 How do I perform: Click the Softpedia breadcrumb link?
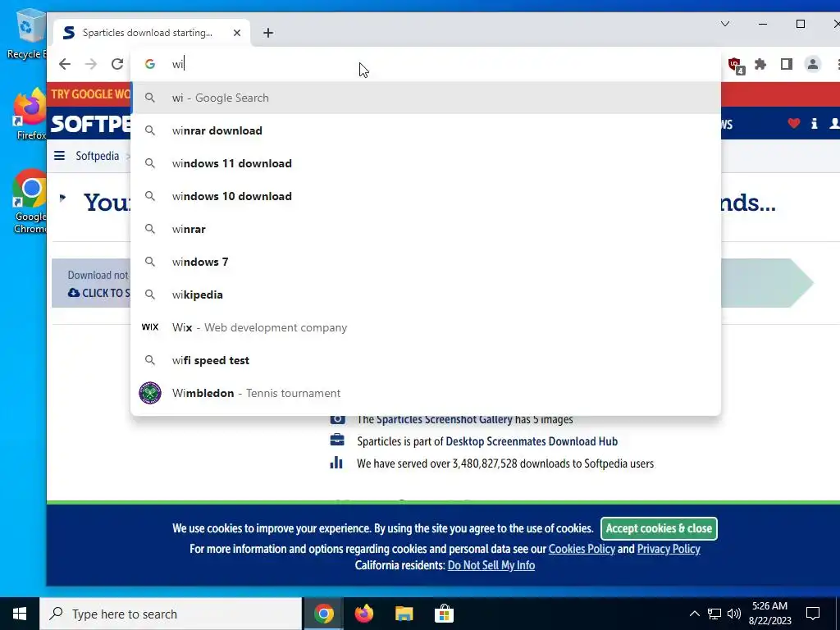tap(97, 156)
